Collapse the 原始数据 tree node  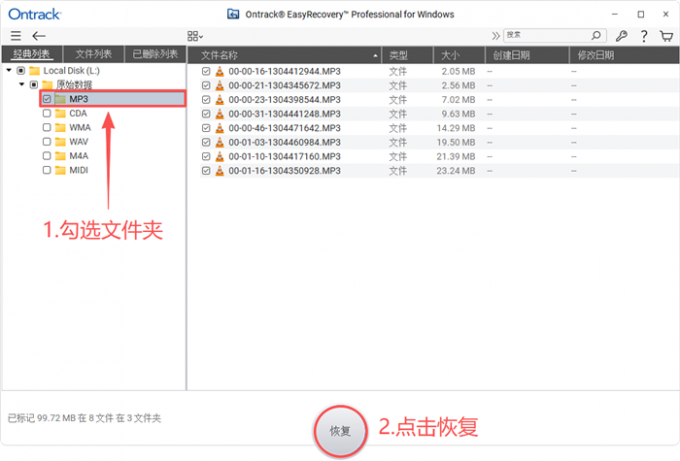22,84
